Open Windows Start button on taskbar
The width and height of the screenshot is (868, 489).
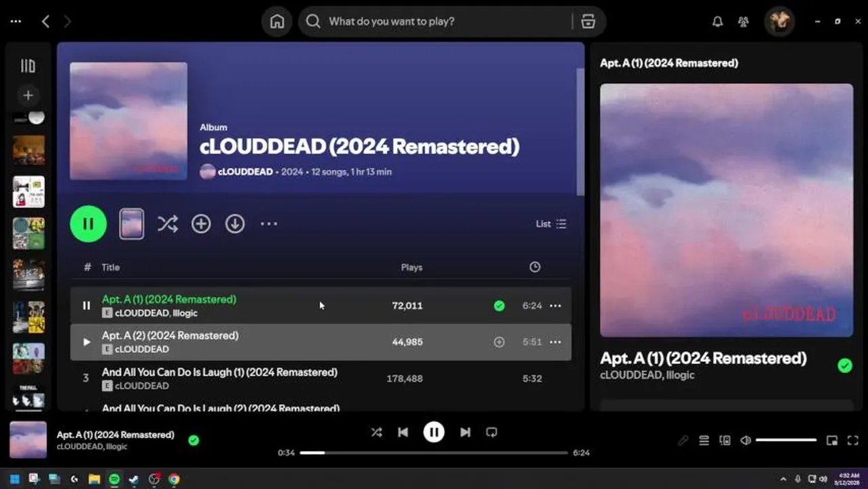pos(14,479)
